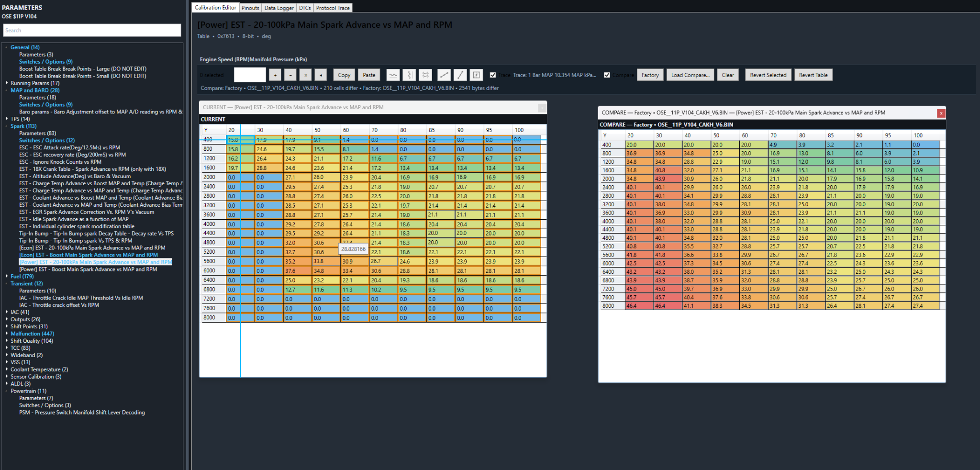Screen dimensions: 980x470
Task: Click the multiply (×) math button
Action: [306, 75]
